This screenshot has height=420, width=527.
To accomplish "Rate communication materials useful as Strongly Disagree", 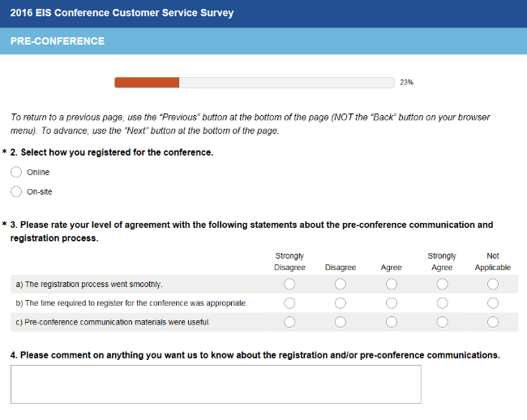I will 289,322.
